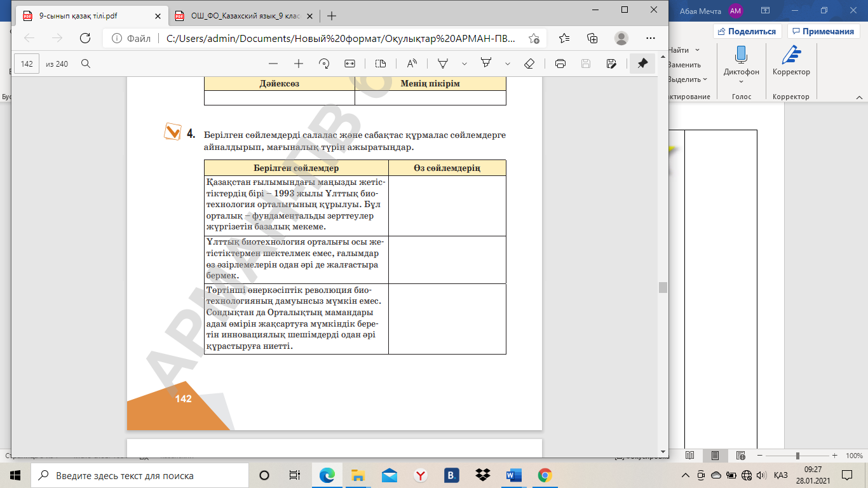The image size is (868, 488).
Task: Start Read aloud for the PDF
Action: (x=412, y=64)
